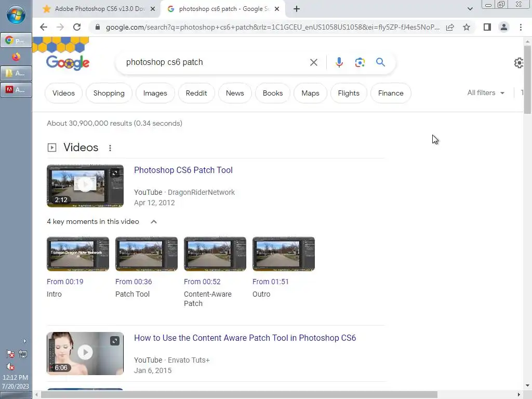This screenshot has width=532, height=399.
Task: Open the Adobe taskbar application
Action: tap(16, 89)
